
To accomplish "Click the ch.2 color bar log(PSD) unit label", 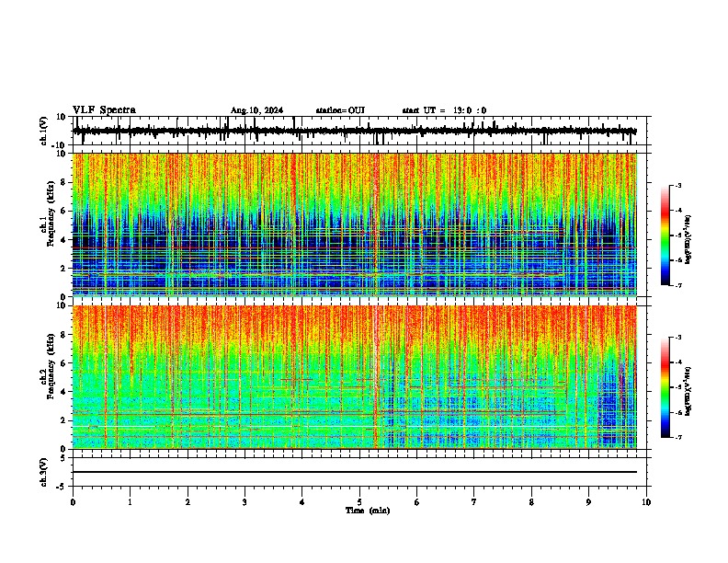I will [688, 391].
